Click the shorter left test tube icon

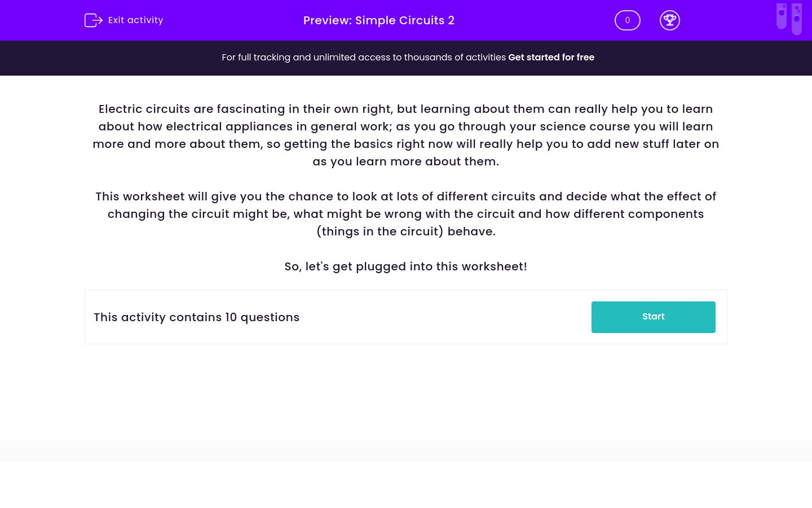(x=782, y=16)
